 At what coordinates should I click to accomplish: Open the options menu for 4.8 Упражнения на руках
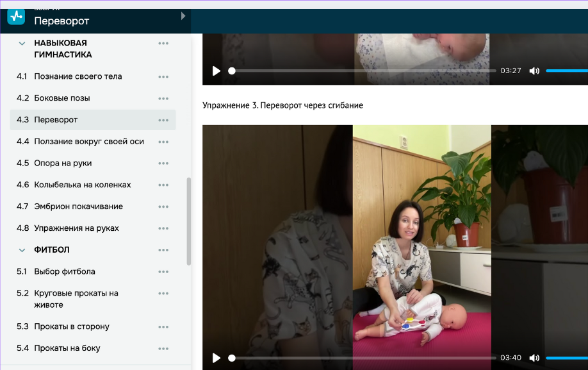[x=163, y=228]
